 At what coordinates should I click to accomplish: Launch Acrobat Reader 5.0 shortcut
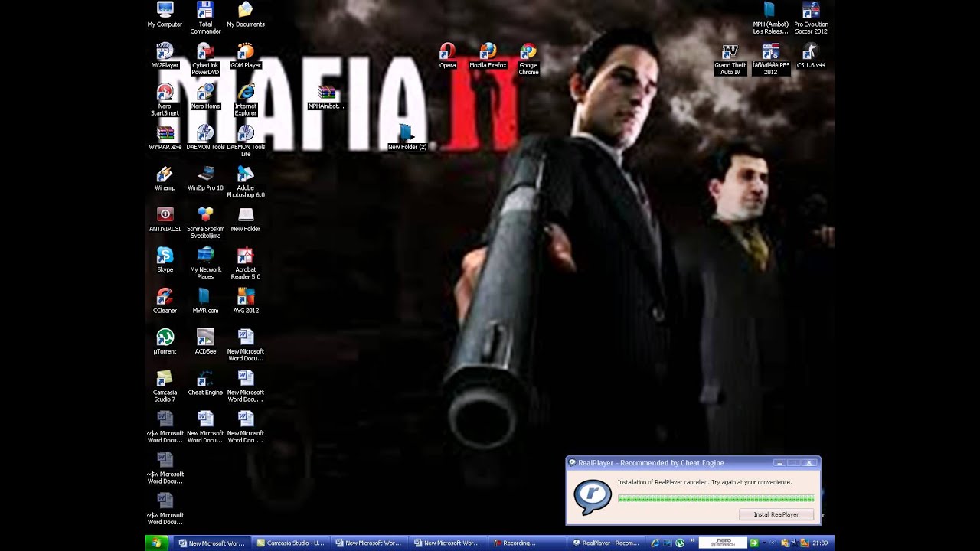tap(246, 263)
